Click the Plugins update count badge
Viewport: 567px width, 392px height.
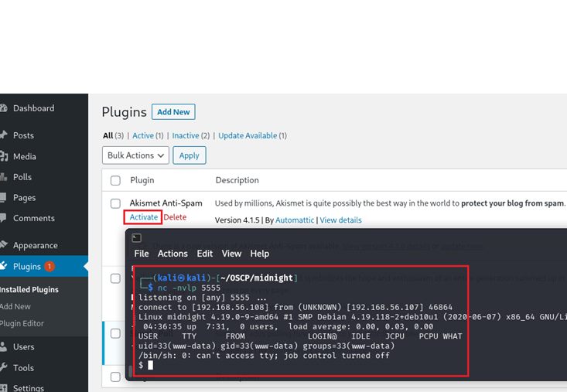(x=50, y=266)
